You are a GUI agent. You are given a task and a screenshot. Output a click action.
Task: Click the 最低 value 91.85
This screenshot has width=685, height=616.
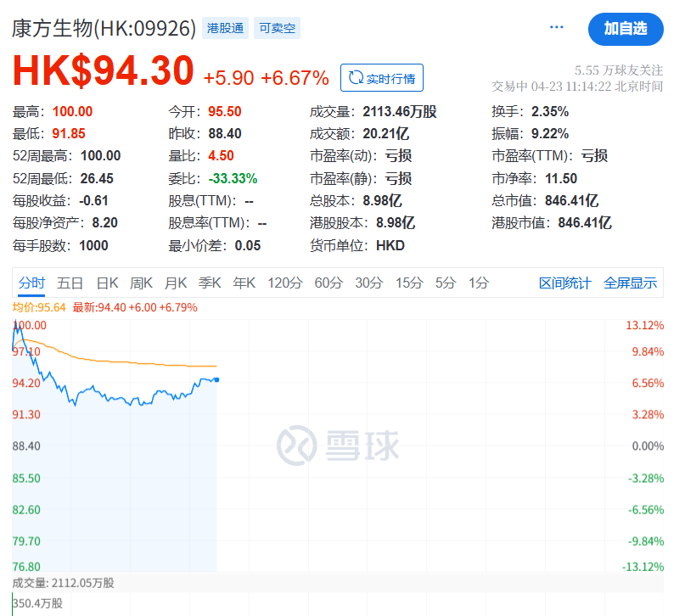(x=69, y=133)
